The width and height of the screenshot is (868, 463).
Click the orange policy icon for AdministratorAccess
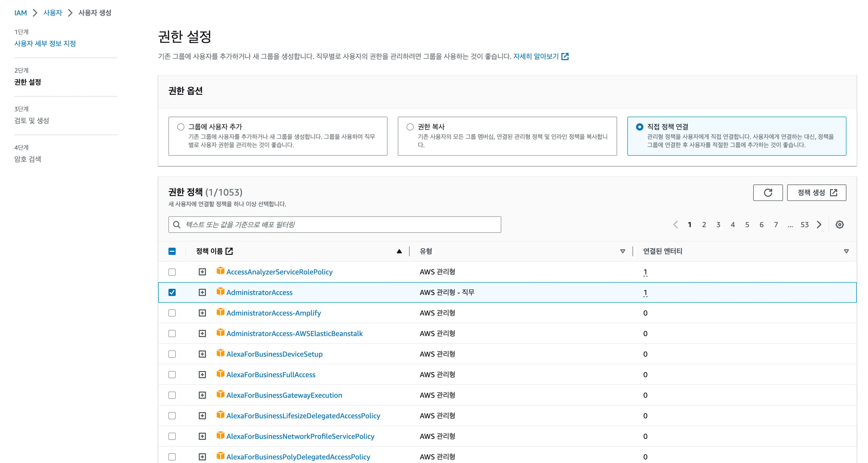220,292
